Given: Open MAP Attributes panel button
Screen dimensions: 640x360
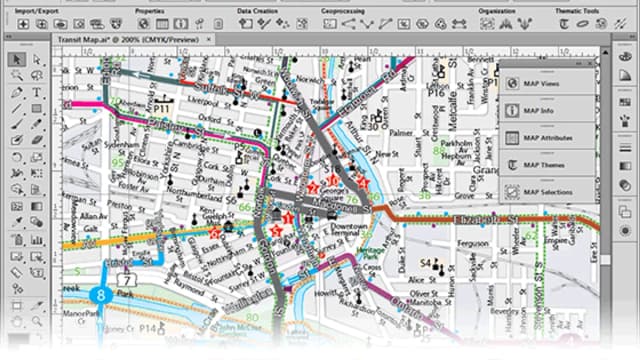Looking at the screenshot, I should click(547, 138).
